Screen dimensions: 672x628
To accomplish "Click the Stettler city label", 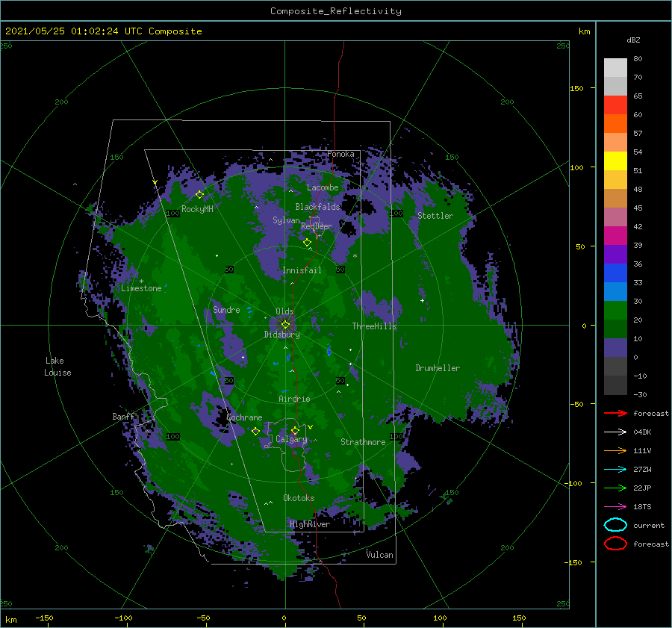I will [435, 216].
